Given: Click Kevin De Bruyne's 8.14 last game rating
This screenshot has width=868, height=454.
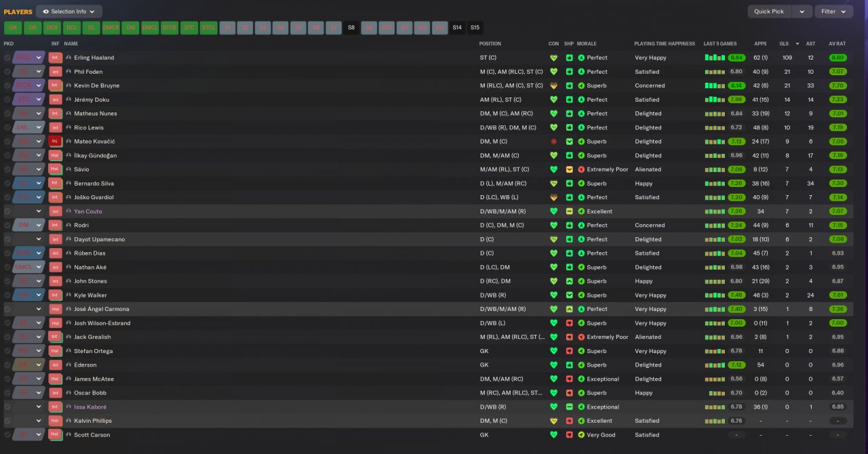Looking at the screenshot, I should pos(736,85).
